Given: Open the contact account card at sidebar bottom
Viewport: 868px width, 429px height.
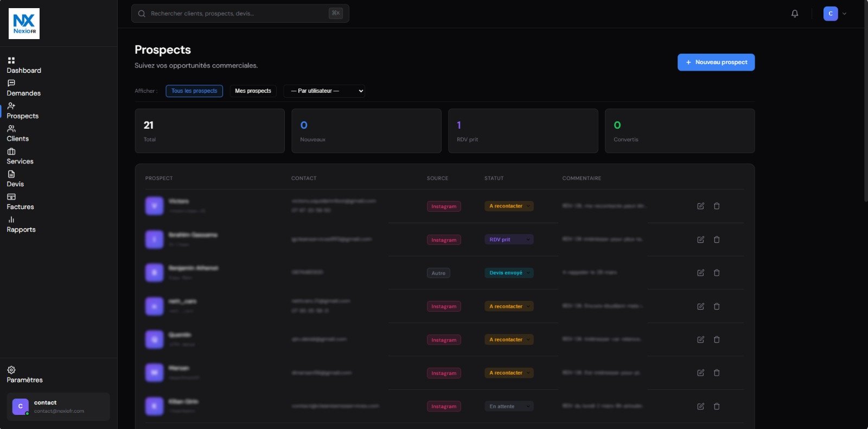Looking at the screenshot, I should pos(58,407).
